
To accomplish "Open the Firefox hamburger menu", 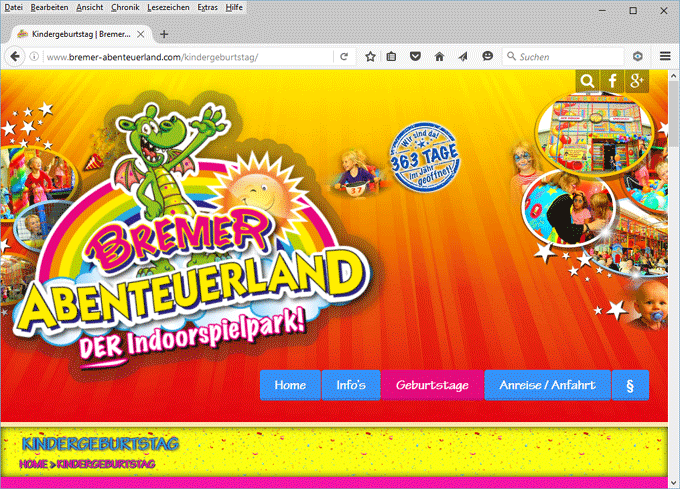I will click(x=665, y=56).
